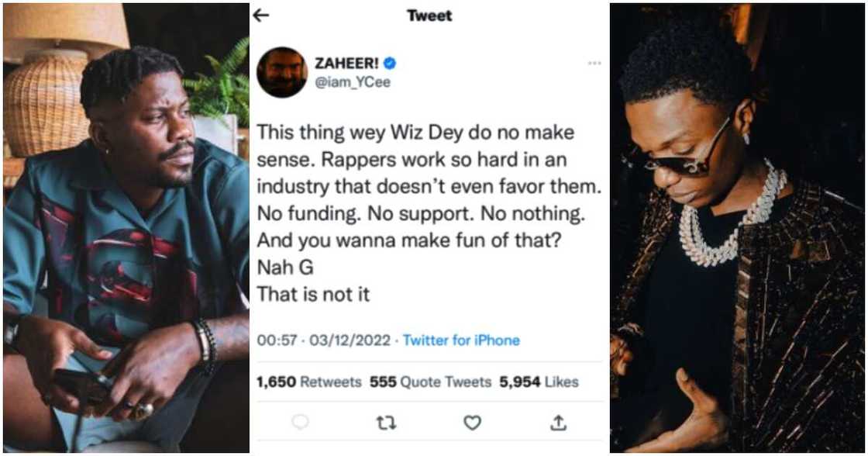Tap the retweet arrows icon
Screen dimensions: 868x456
point(385,422)
